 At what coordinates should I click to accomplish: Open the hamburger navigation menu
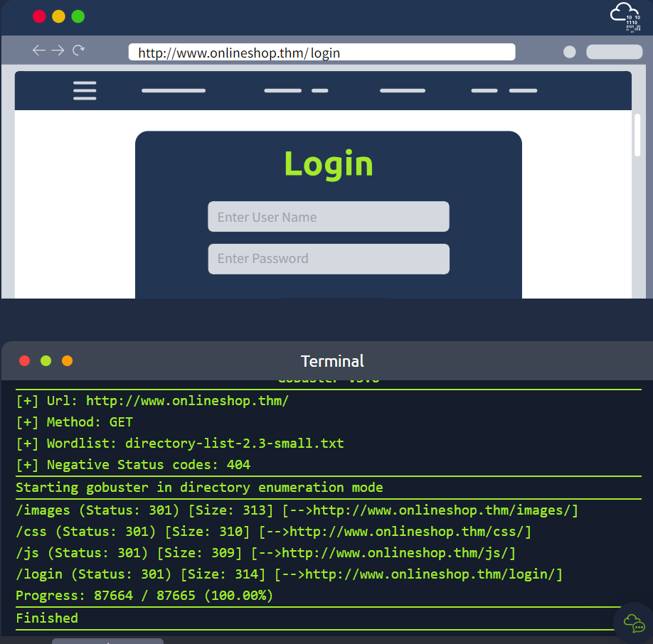click(85, 90)
